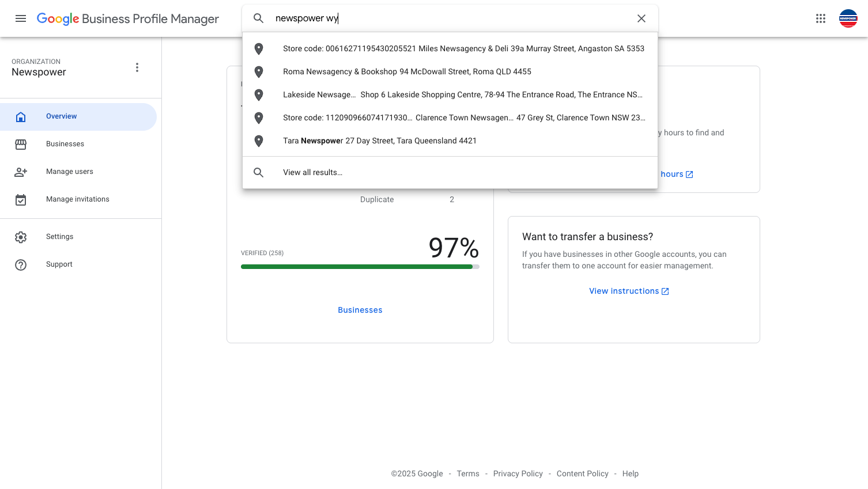Open the Google apps grid
Viewport: 868px width, 489px height.
tap(821, 18)
